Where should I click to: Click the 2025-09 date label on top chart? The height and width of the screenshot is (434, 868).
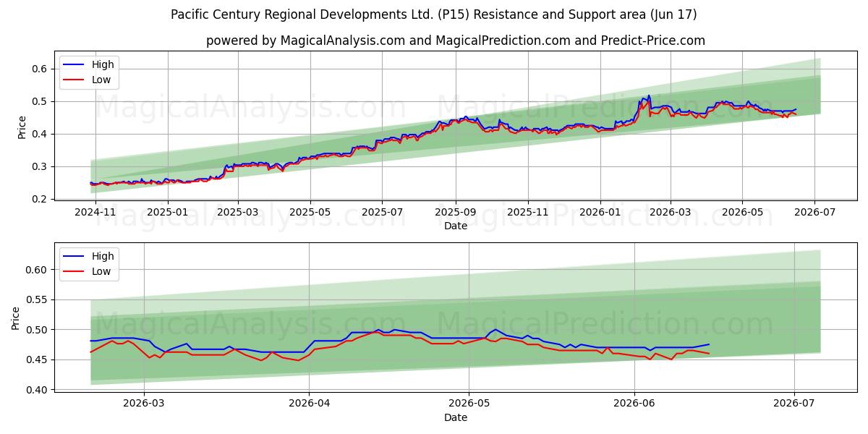point(456,212)
